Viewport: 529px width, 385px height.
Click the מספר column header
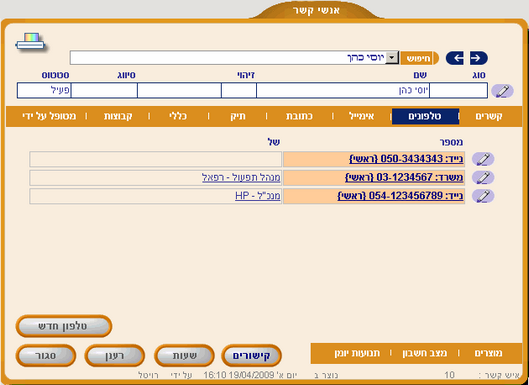tap(451, 142)
